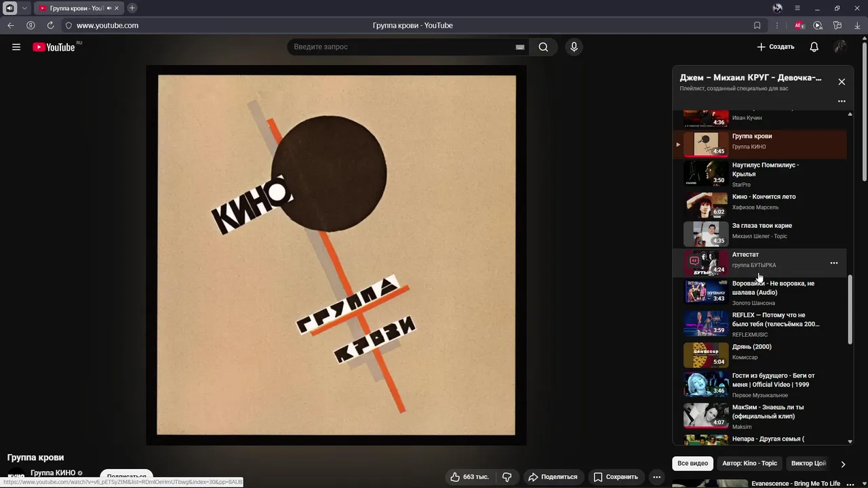This screenshot has width=868, height=488.
Task: Open media playback control toolbar icon
Action: coord(818,25)
